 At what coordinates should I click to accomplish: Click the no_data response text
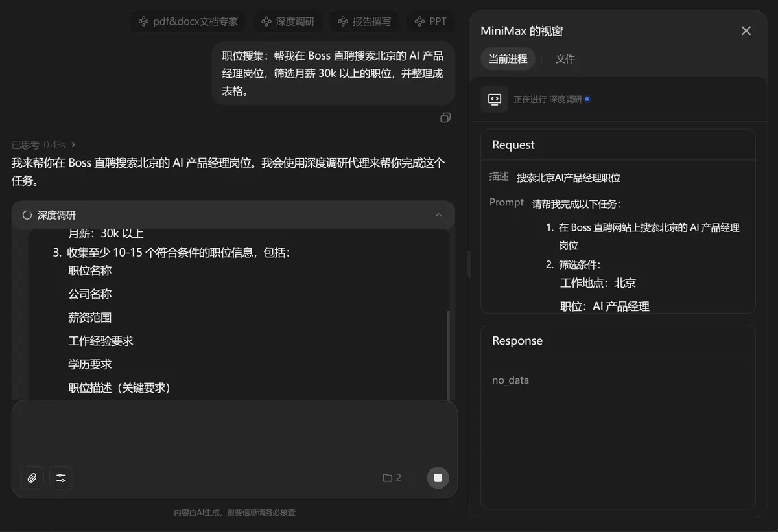click(510, 380)
